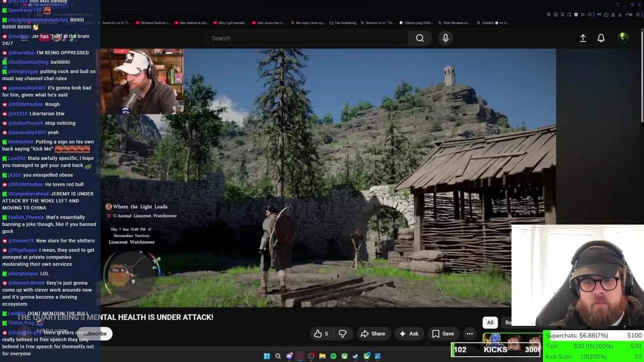Click chat username @SciborPisarek

[x=26, y=123]
